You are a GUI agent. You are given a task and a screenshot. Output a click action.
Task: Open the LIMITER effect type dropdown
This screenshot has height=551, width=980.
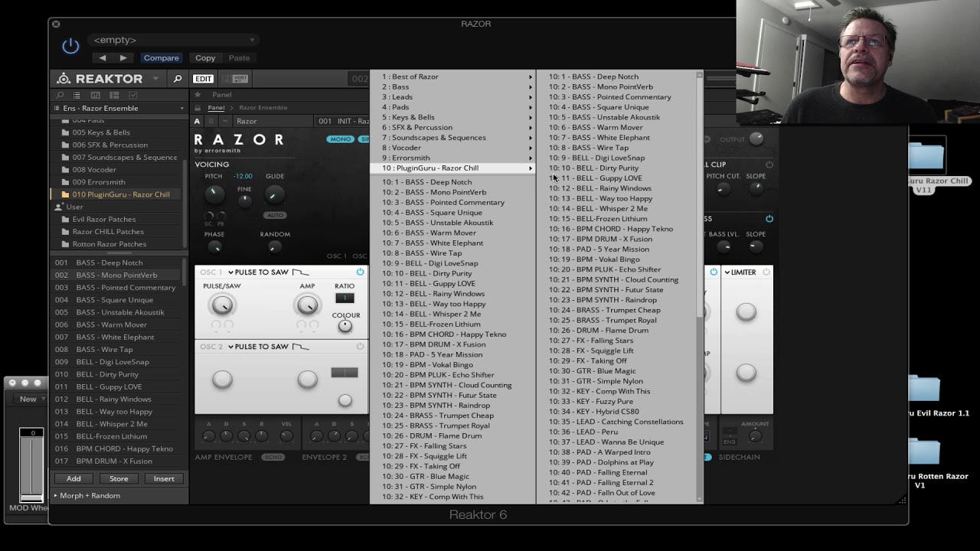740,272
